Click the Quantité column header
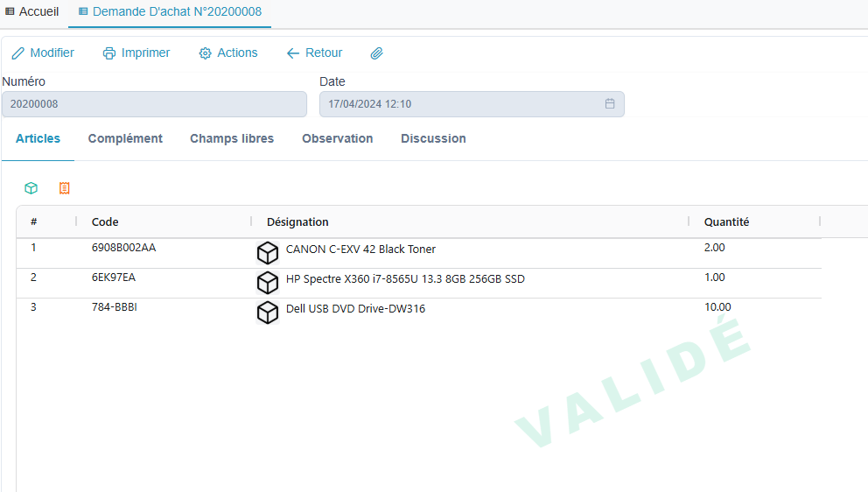Screen dimensions: 868x492 click(x=726, y=222)
